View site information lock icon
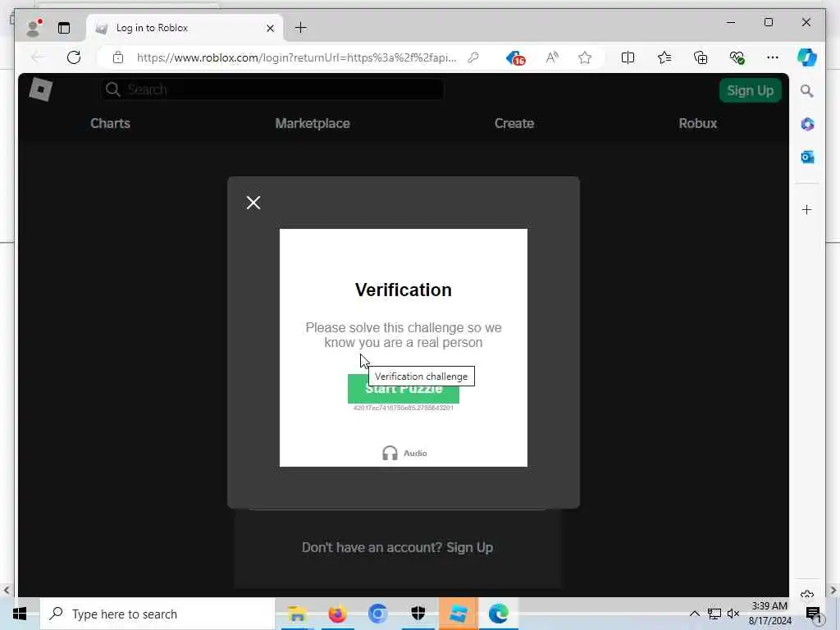 click(x=118, y=57)
